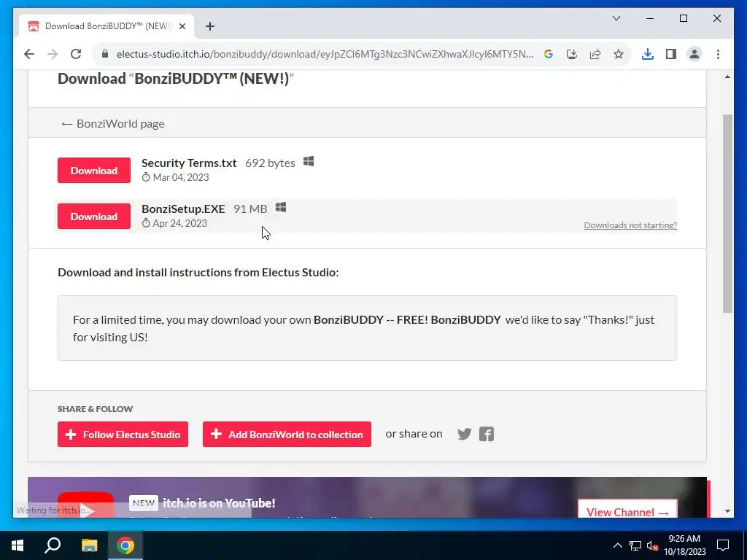The height and width of the screenshot is (560, 747).
Task: Click the 692 bytes file size text
Action: tap(270, 163)
